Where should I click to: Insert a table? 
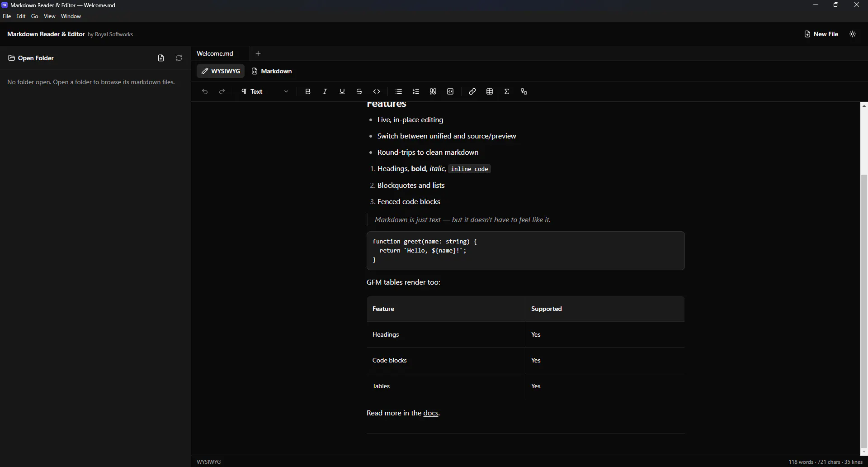[x=490, y=92]
